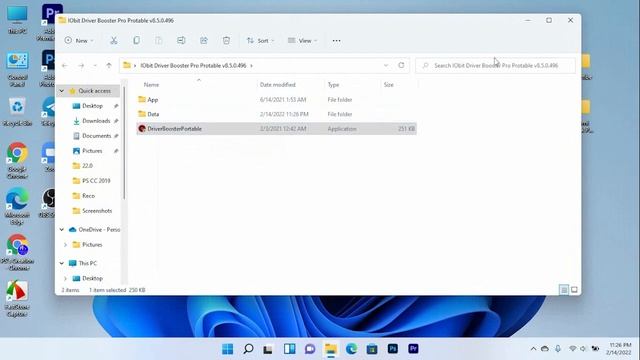Click the Delete trash icon in the toolbar
Screen dimensions: 640x360
pos(226,40)
